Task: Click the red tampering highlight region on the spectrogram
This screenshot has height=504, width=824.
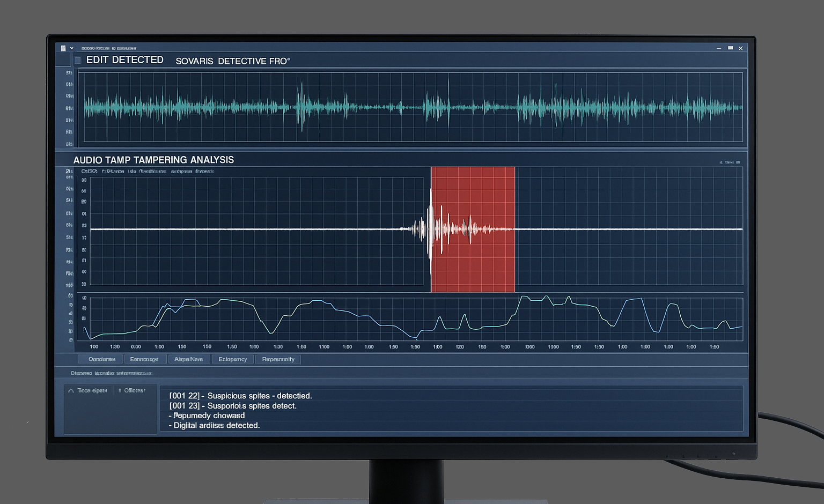Action: (473, 229)
